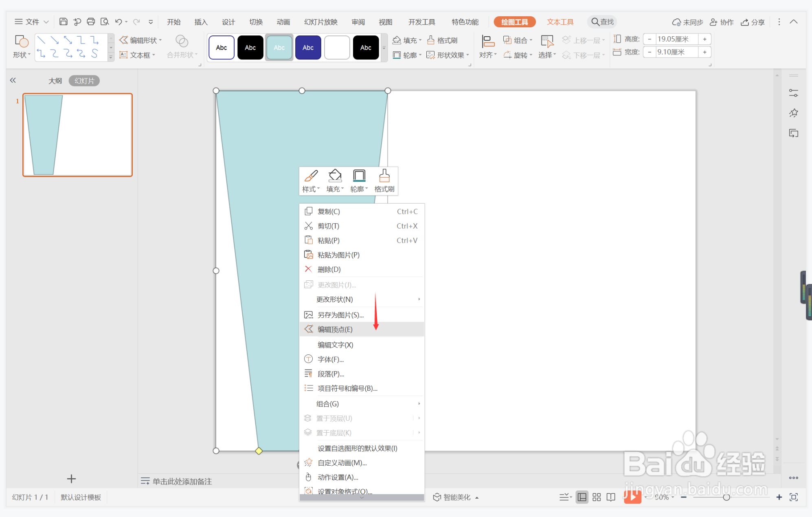
Task: Click the save document icon
Action: point(64,22)
